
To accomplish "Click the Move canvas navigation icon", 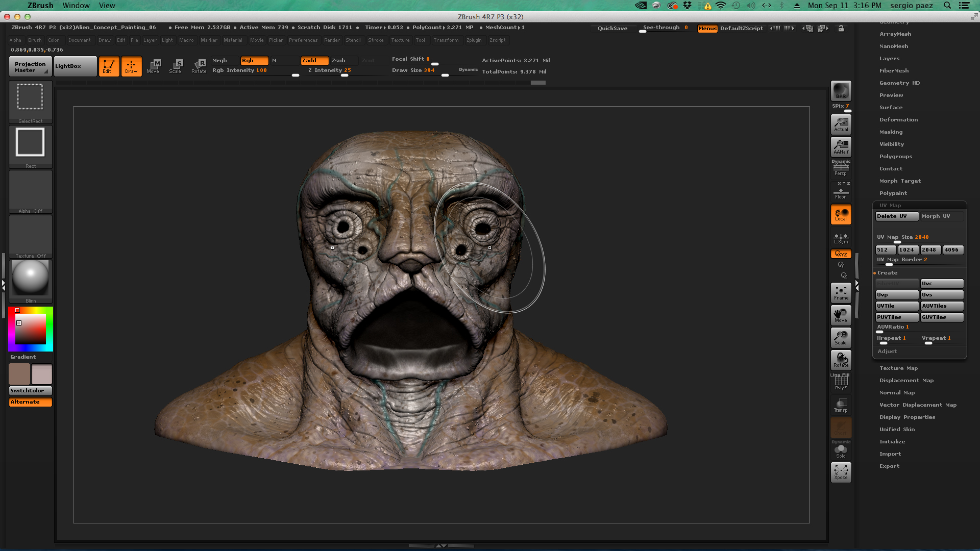I will click(x=841, y=315).
